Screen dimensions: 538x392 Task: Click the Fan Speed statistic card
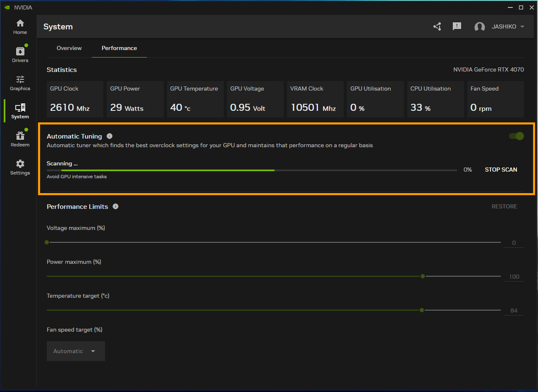(x=495, y=99)
